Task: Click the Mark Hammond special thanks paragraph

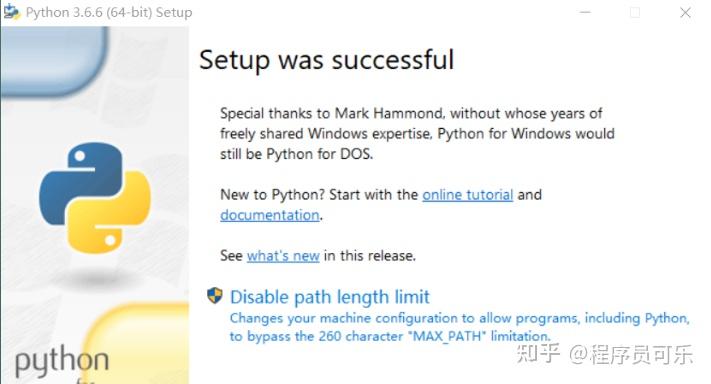Action: point(417,134)
